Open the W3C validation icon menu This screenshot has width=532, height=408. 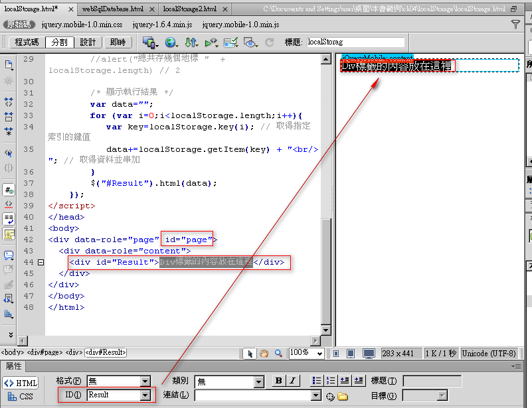coord(211,42)
